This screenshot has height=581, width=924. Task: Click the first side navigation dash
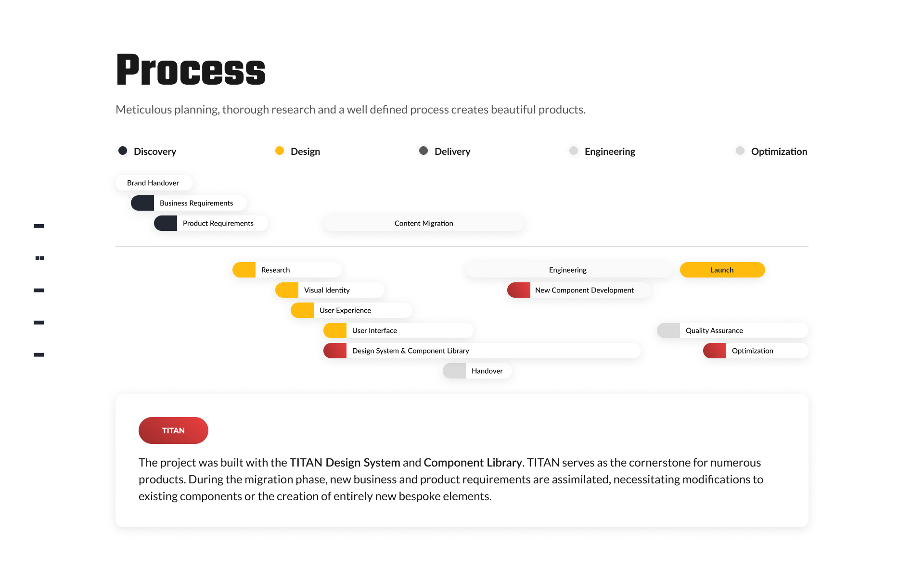39,226
